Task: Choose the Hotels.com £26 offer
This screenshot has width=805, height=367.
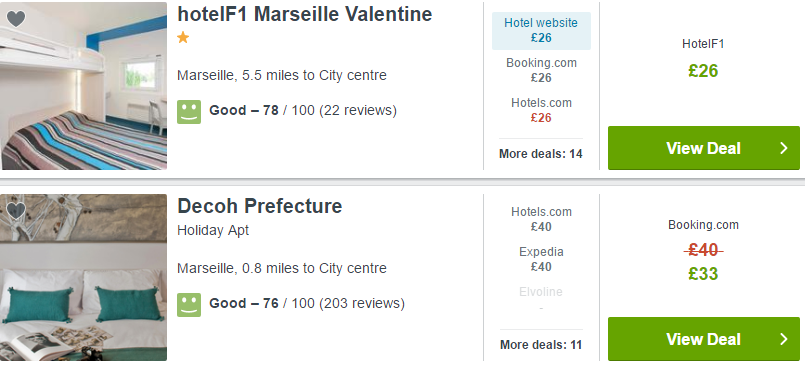Action: [x=541, y=110]
